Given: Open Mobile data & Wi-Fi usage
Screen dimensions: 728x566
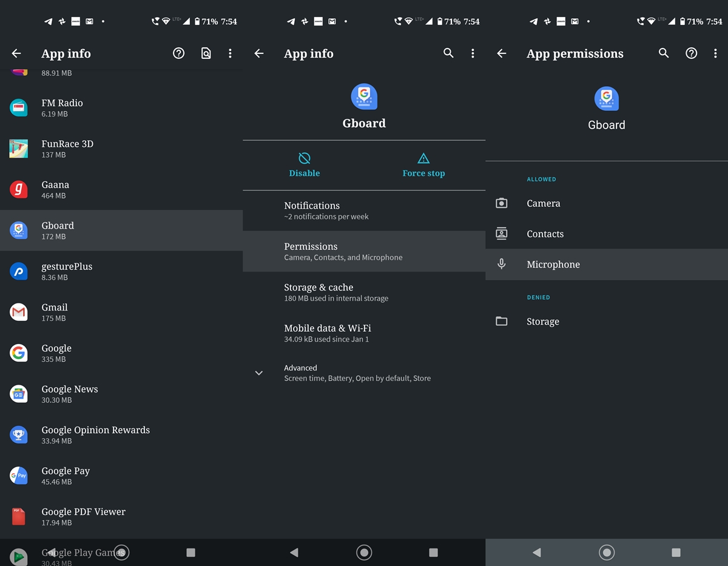Looking at the screenshot, I should pyautogui.click(x=364, y=332).
